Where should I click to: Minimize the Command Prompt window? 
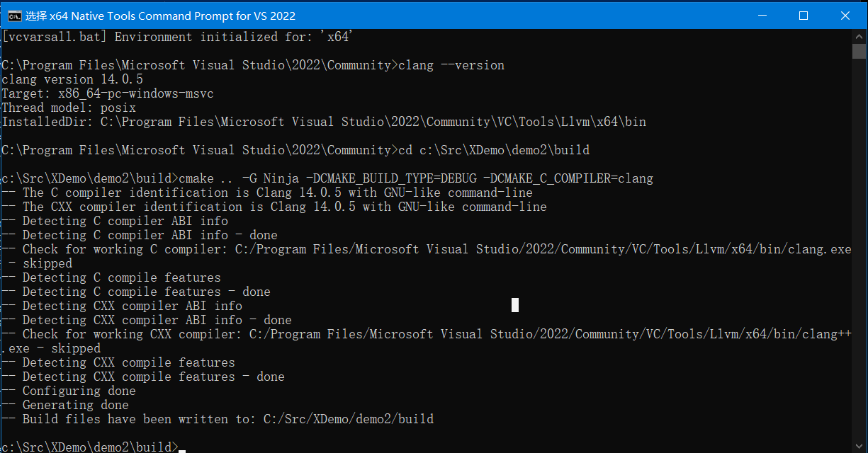(x=762, y=15)
